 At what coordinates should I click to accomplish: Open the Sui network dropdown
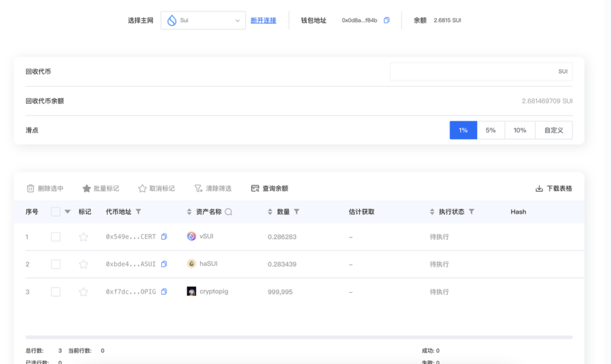(x=203, y=20)
